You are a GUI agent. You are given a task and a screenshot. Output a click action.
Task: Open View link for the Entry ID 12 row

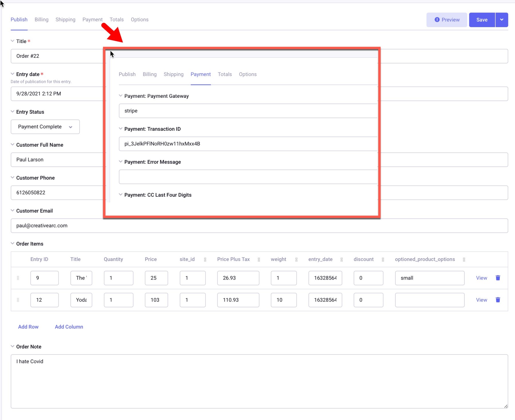[482, 300]
